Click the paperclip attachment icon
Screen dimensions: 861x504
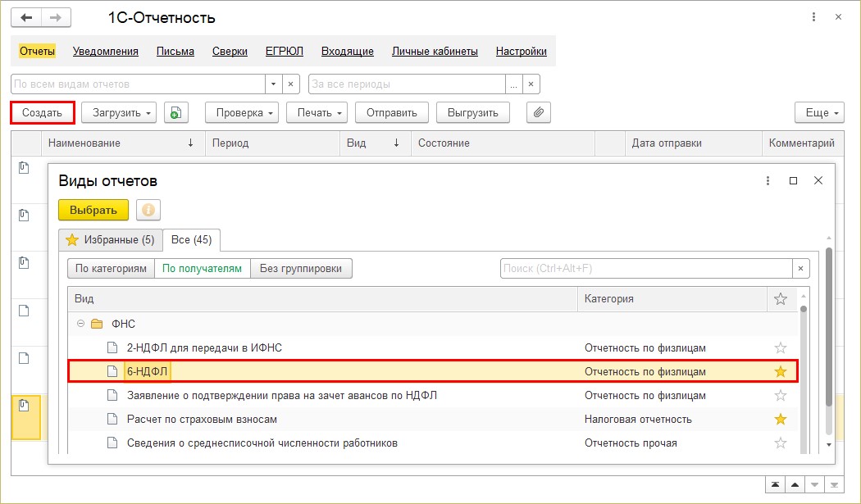point(538,112)
